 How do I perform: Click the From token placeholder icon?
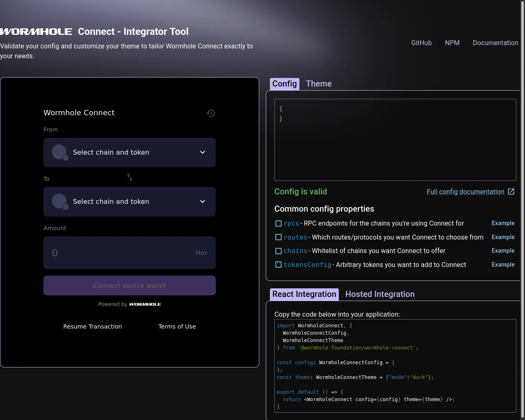tap(60, 152)
